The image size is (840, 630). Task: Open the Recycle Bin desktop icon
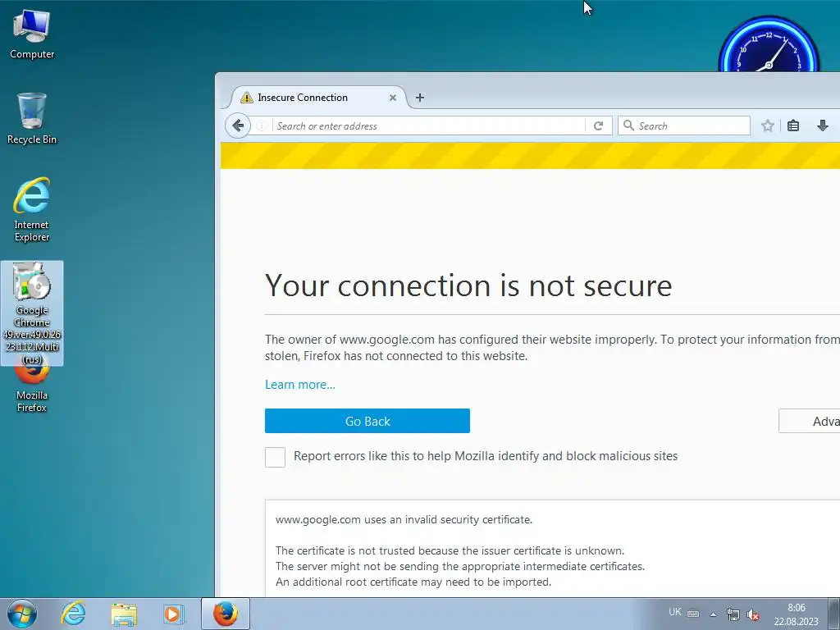coord(32,119)
